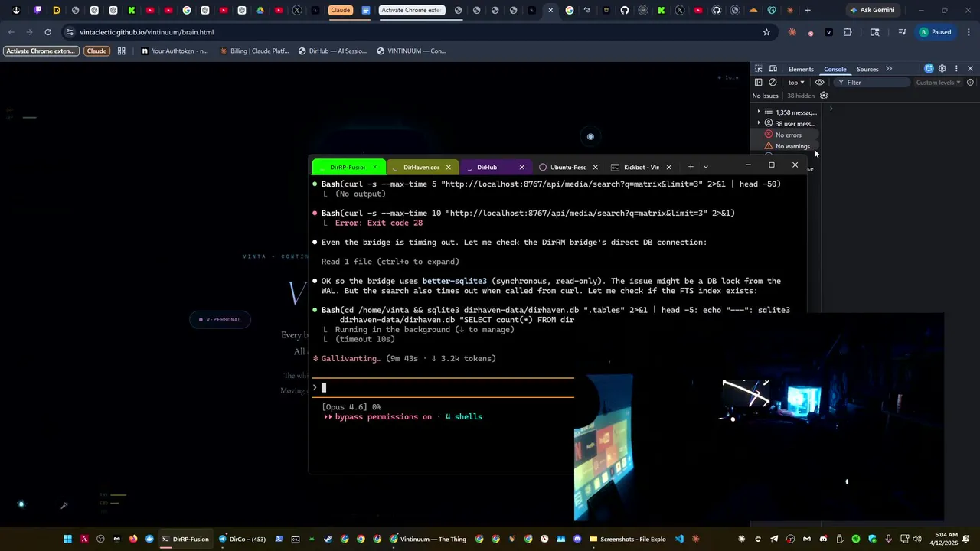Open the 'Billing | Claude Platf...' bookmark
Screen dimensions: 980x551
(x=254, y=51)
